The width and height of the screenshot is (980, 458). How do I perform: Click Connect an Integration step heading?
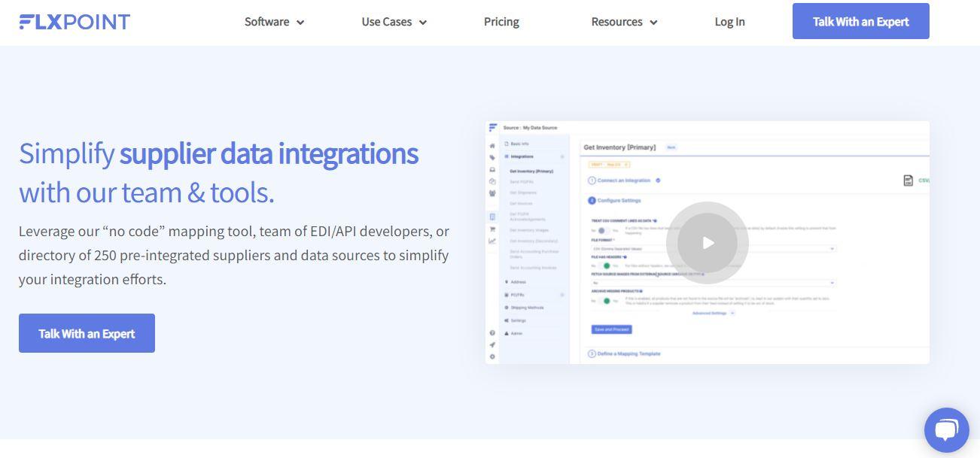point(625,180)
